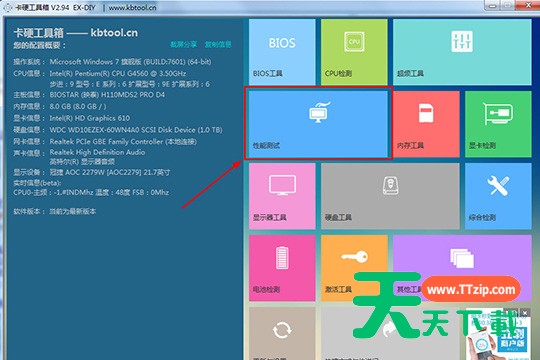Select the Intel HD Graphics 610 line
The height and width of the screenshot is (360, 540).
click(x=72, y=118)
